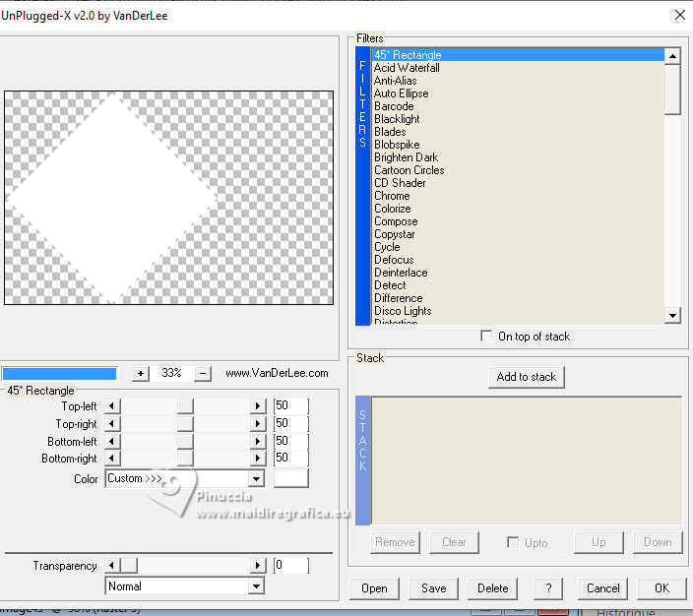Click Top-left value field
Viewport: 693px width, 616px height.
[x=290, y=405]
